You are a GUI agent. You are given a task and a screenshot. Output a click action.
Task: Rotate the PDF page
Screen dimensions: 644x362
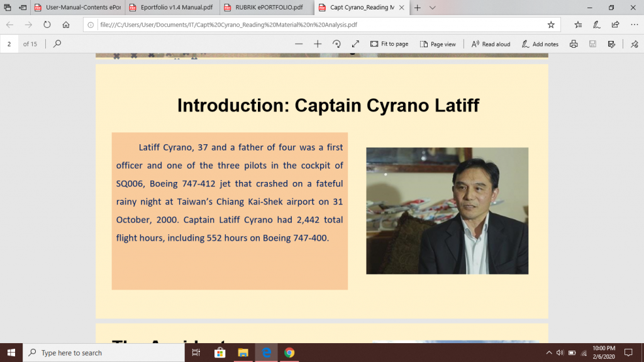point(336,44)
